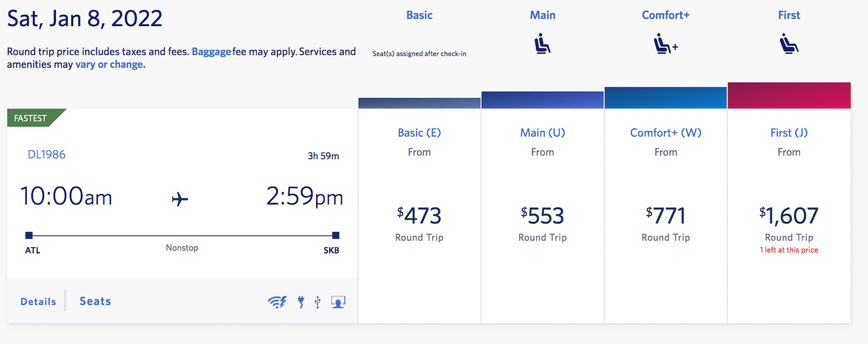The image size is (868, 344).
Task: Select the Basic (E) $473 fare
Action: coord(419,216)
